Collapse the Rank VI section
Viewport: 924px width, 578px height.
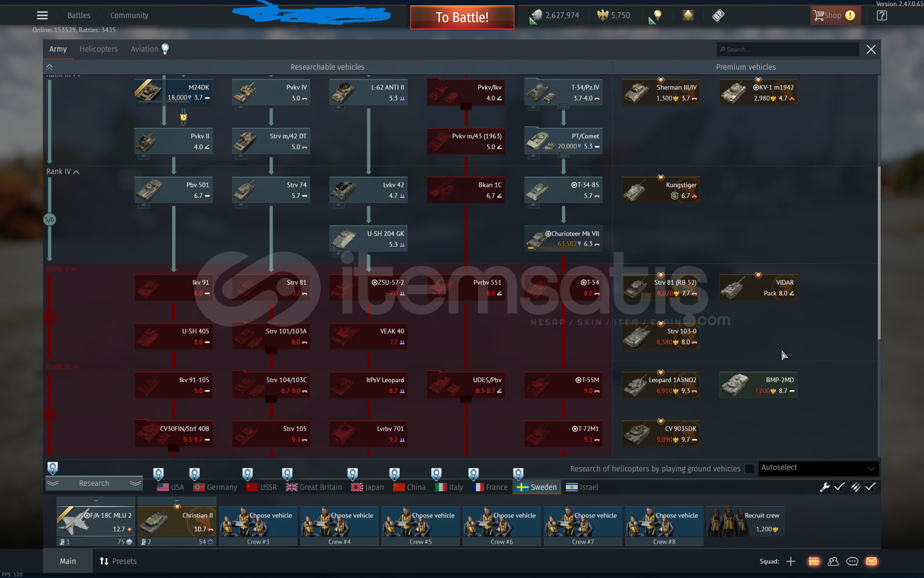point(63,367)
